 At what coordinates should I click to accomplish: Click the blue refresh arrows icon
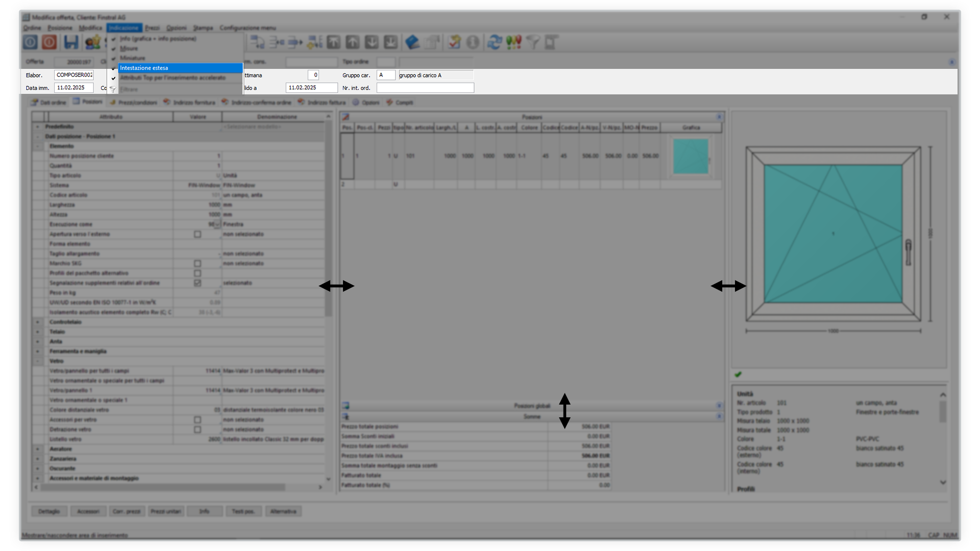point(494,42)
